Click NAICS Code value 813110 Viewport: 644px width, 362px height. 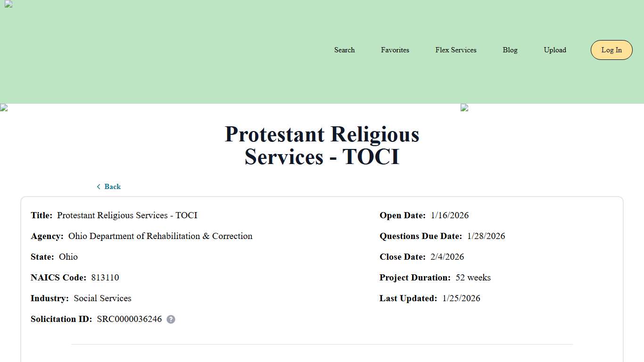pyautogui.click(x=105, y=278)
